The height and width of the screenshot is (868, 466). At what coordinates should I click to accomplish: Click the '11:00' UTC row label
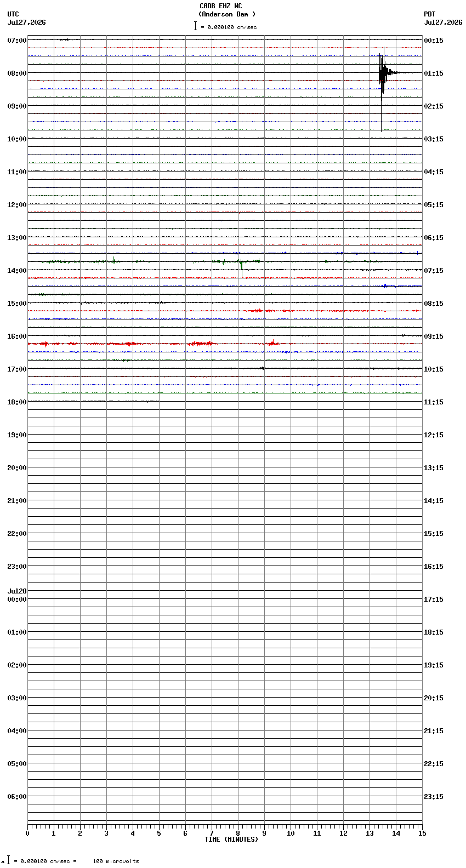point(17,172)
